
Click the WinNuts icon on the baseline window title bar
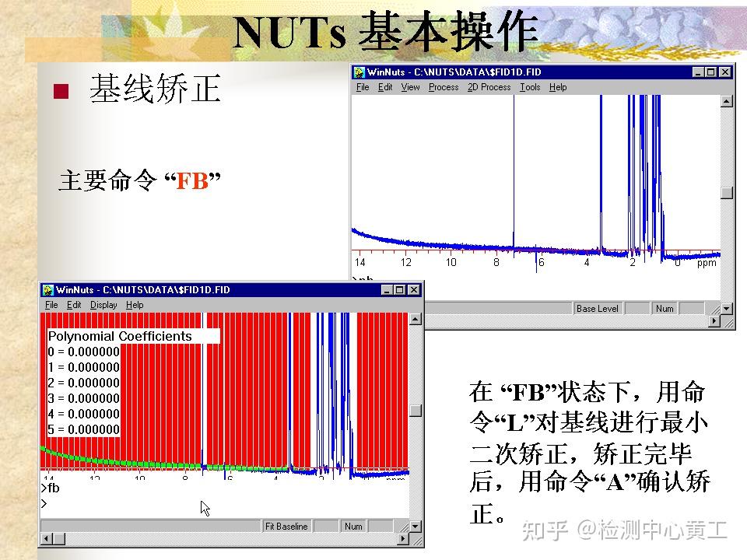47,288
